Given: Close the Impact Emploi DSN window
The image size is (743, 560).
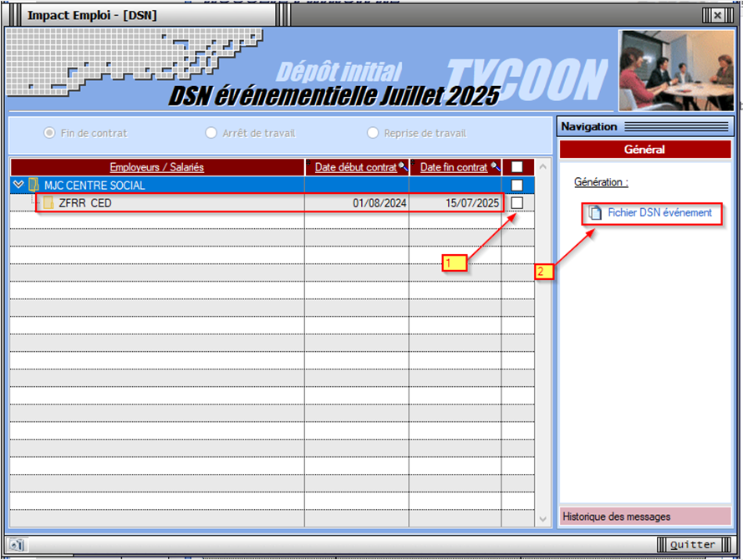Looking at the screenshot, I should point(717,15).
